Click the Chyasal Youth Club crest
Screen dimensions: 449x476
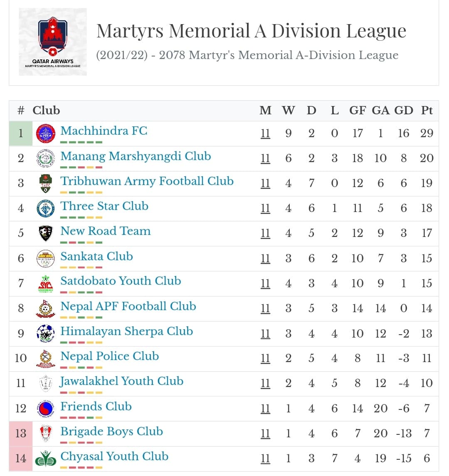(x=46, y=459)
